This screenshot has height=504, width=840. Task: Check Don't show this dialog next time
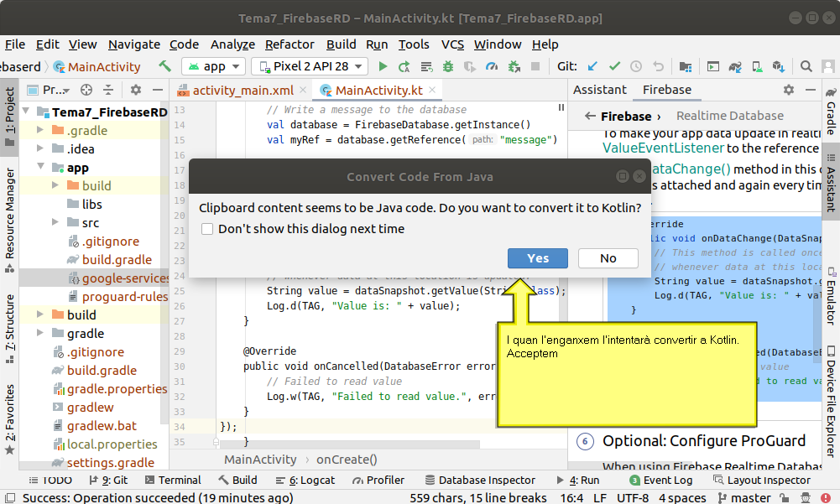point(207,229)
